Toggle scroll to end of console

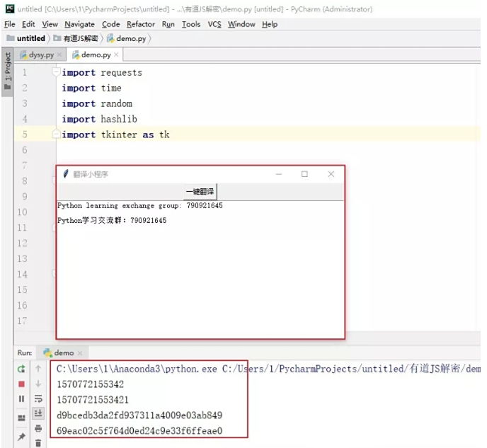coord(38,414)
